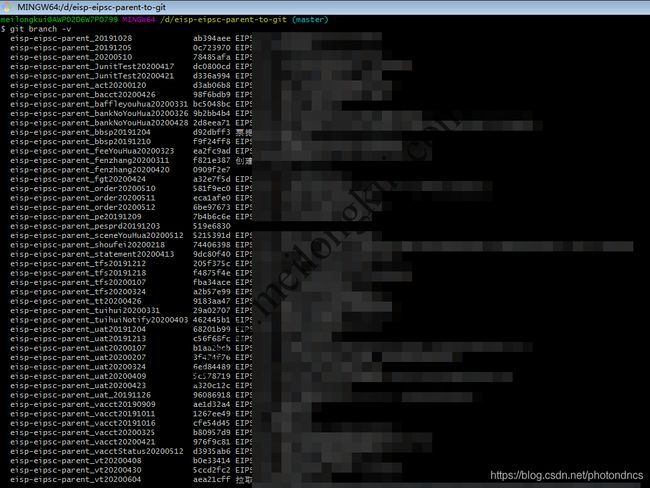Select branch eisp-eipsc-parent_tfs20200324
This screenshot has height=488, width=650.
(78, 291)
